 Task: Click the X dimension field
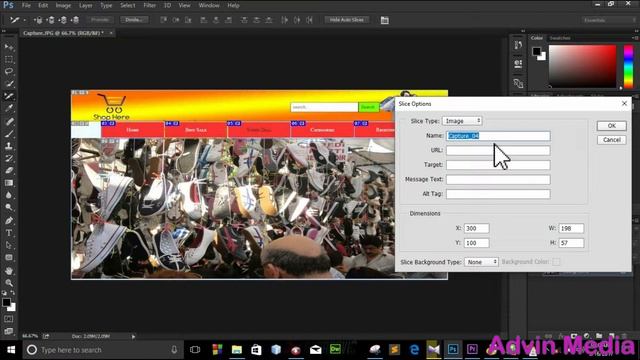tap(476, 228)
